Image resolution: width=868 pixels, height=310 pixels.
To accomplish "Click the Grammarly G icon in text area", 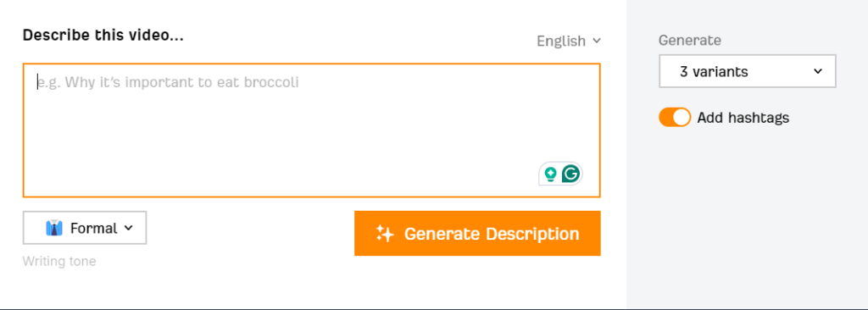I will point(570,174).
